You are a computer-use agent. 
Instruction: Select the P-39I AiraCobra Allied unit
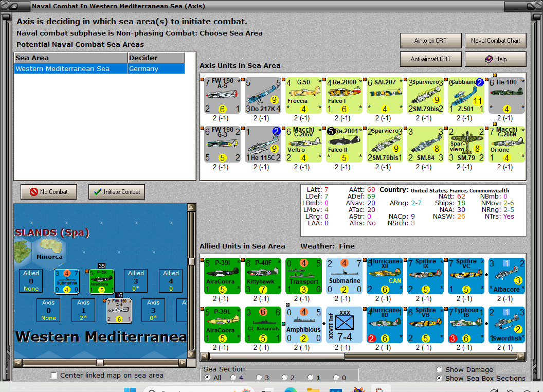point(222,276)
